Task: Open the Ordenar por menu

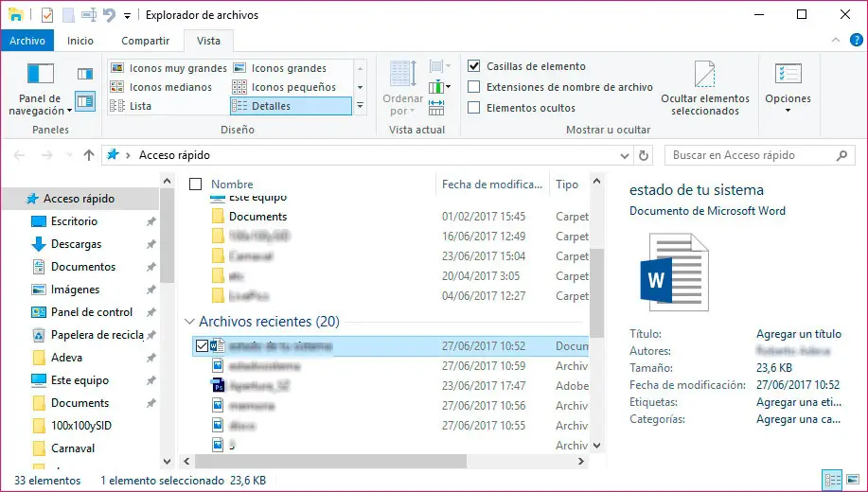Action: coord(403,89)
